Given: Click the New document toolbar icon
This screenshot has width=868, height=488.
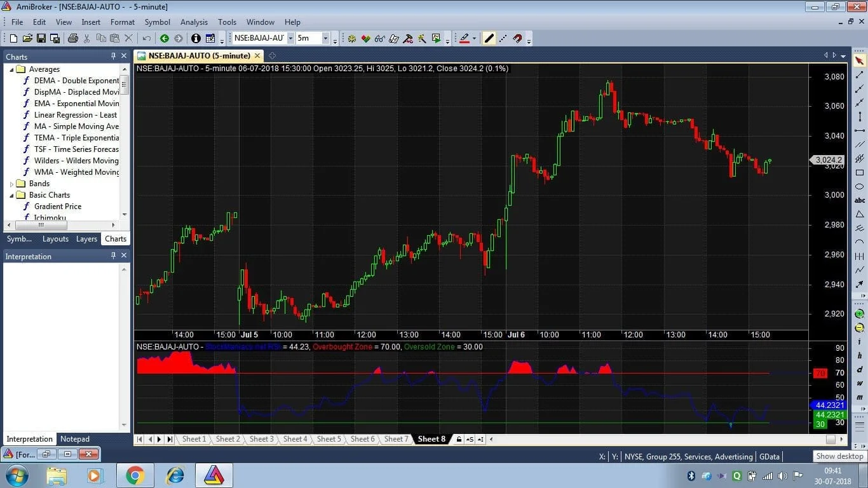Looking at the screenshot, I should pyautogui.click(x=13, y=38).
